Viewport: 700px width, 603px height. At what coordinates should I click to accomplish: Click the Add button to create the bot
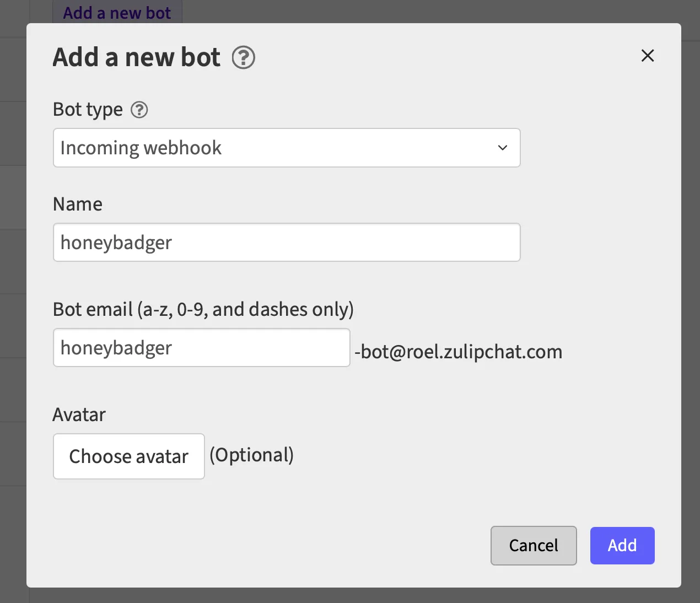click(x=622, y=545)
